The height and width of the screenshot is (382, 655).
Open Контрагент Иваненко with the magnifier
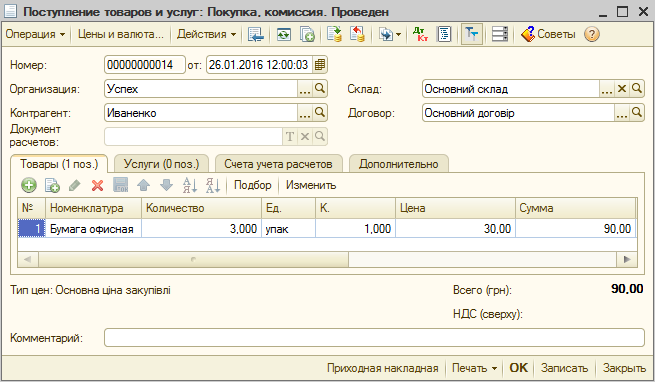pos(320,113)
